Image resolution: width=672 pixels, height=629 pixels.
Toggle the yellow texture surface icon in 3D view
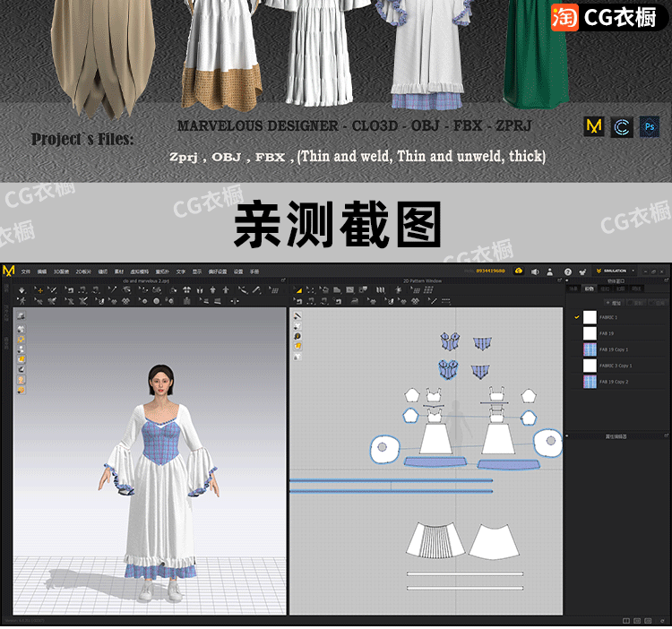tap(21, 359)
